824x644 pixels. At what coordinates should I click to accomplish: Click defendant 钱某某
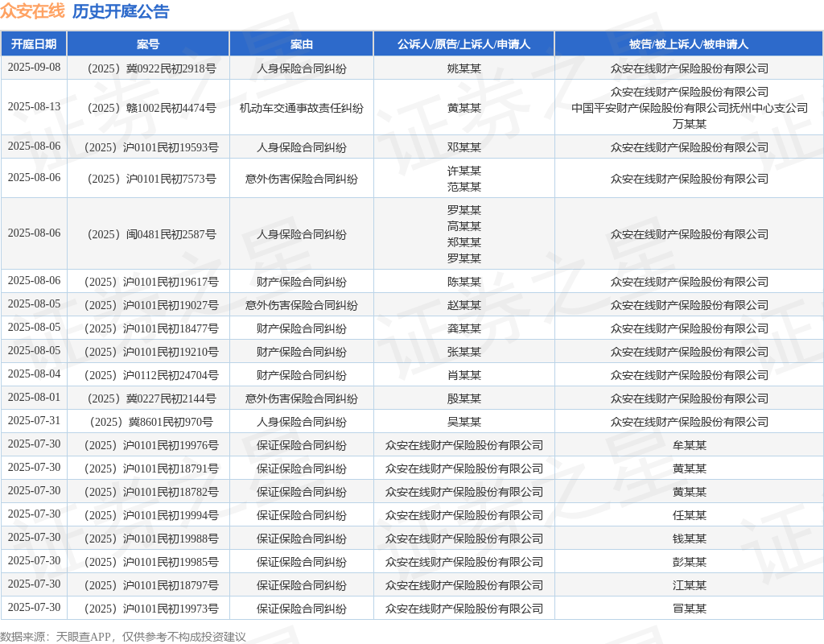coord(690,539)
